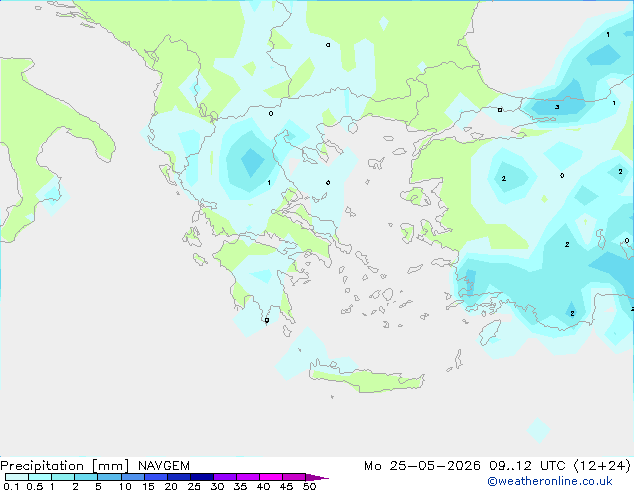Click the 09..12 UTC time label
634x490 pixels.
click(526, 466)
